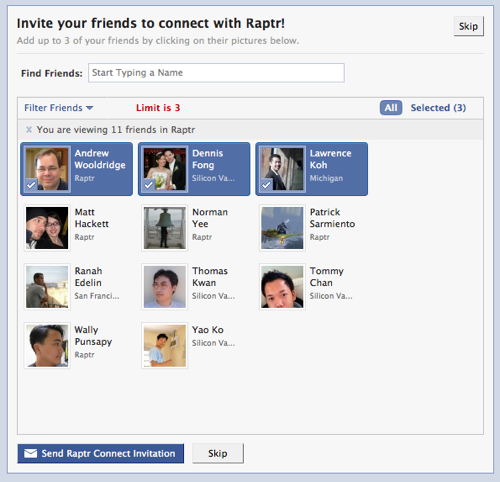The width and height of the screenshot is (500, 482).
Task: Click 'San Franci...' under Ranah Edelin
Action: [x=97, y=296]
